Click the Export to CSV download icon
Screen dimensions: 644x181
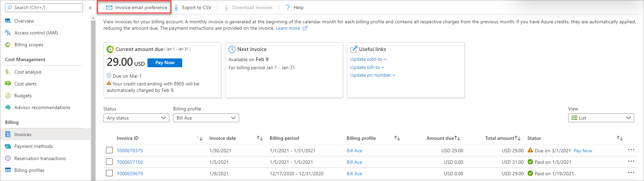(176, 7)
